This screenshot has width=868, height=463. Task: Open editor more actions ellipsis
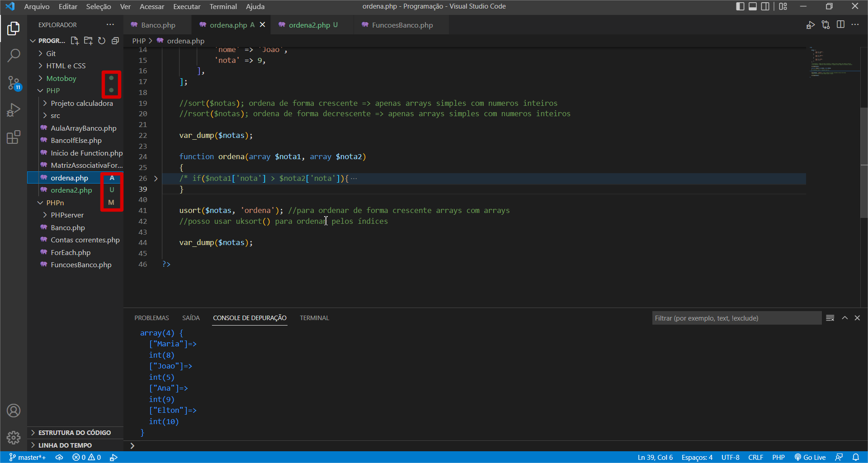point(855,24)
